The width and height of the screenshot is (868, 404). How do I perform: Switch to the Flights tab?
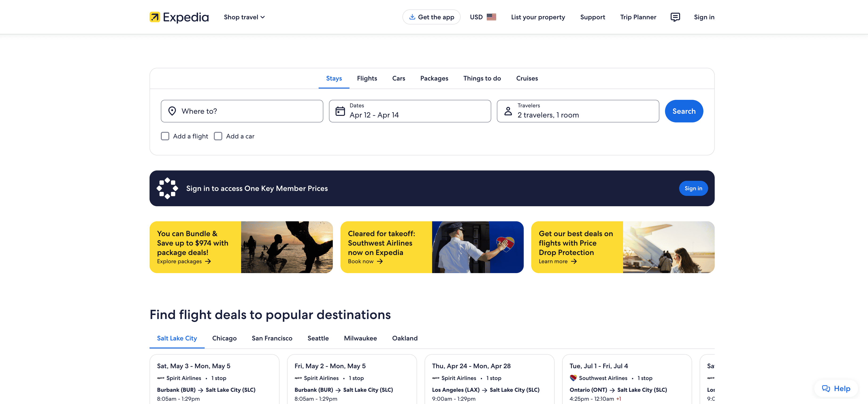[x=367, y=78]
